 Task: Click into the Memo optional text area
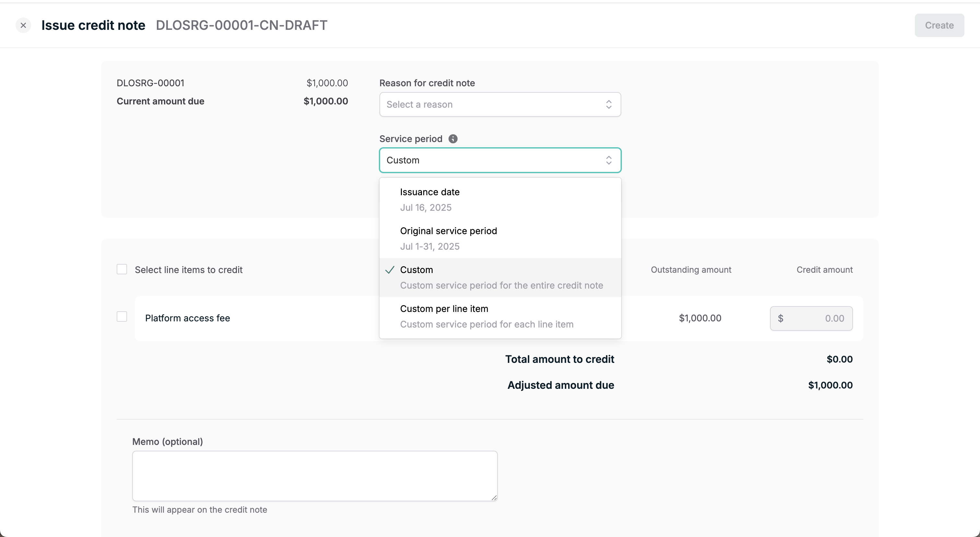coord(315,476)
